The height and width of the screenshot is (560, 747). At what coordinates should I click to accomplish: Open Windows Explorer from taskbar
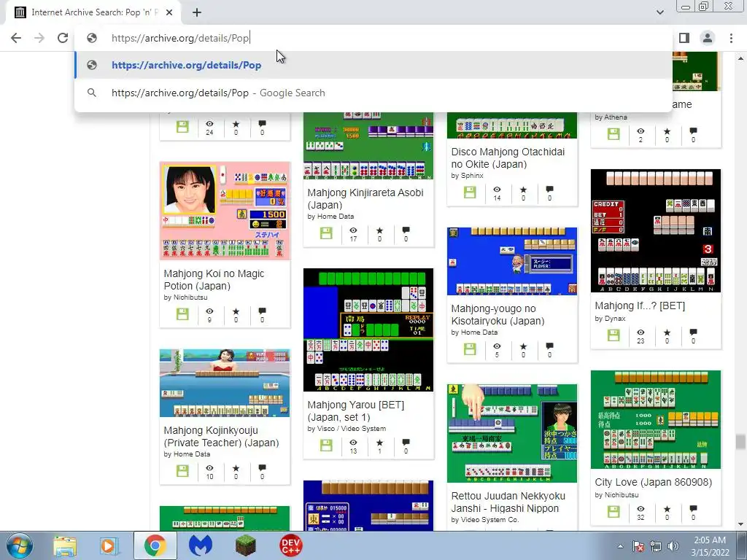click(x=65, y=545)
